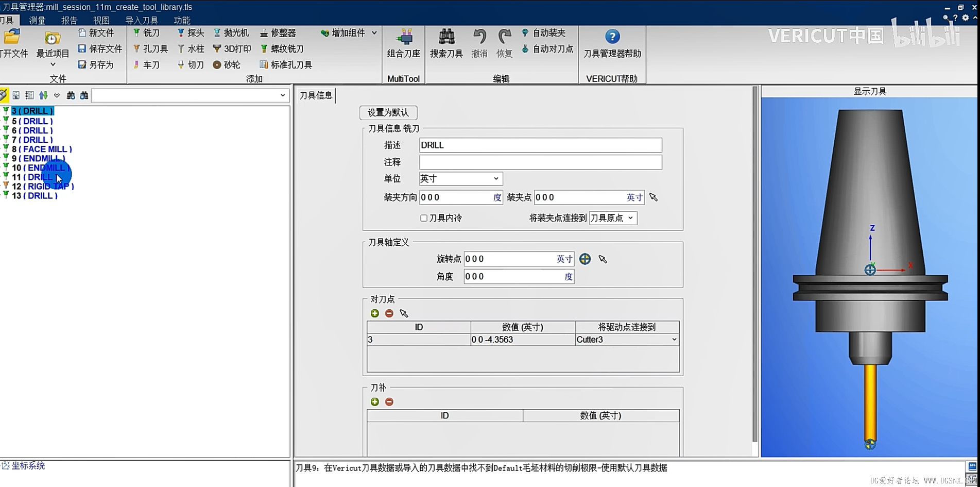Add a 砂轮 grinding wheel tool

coord(227,65)
